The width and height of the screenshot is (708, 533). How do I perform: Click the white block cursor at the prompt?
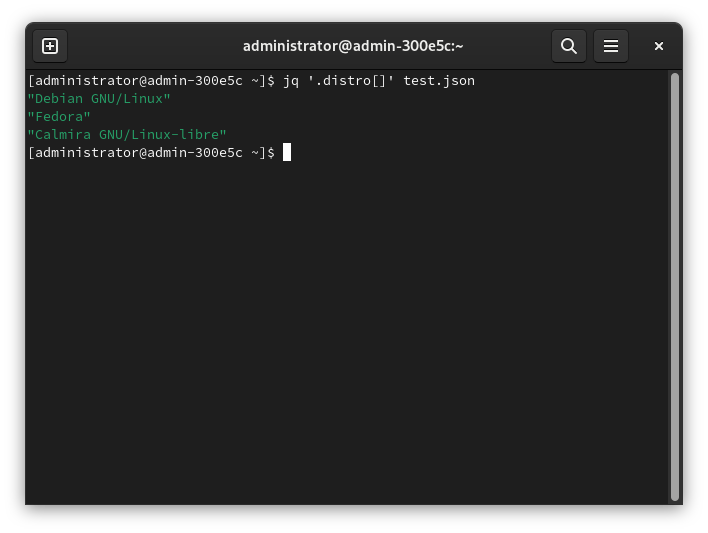tap(287, 153)
